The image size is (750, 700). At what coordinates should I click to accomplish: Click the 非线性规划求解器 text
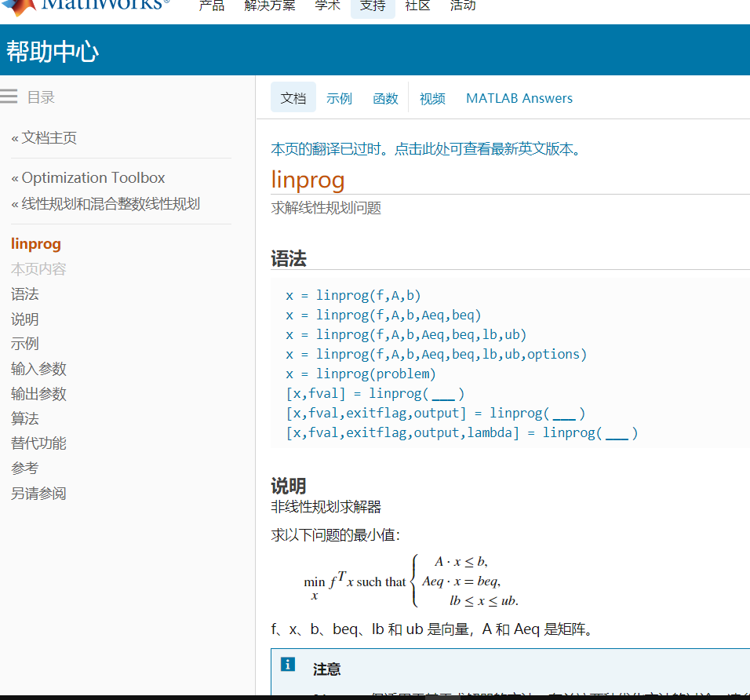point(326,507)
